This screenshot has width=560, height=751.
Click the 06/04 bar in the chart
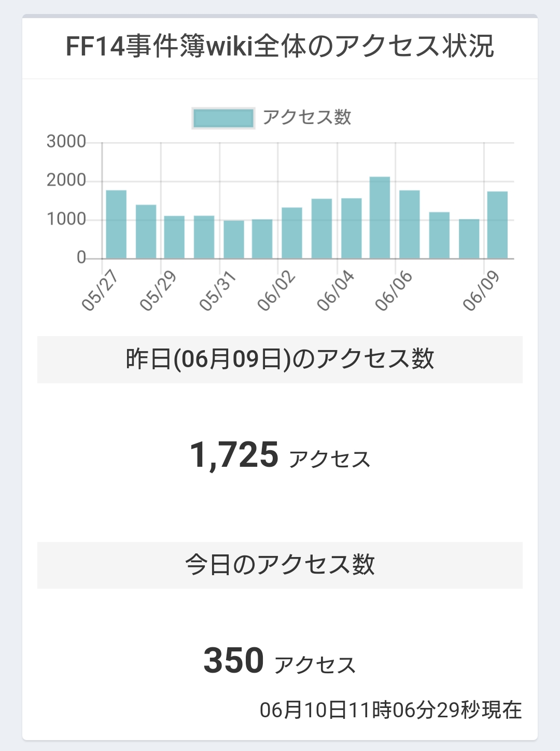pyautogui.click(x=352, y=228)
